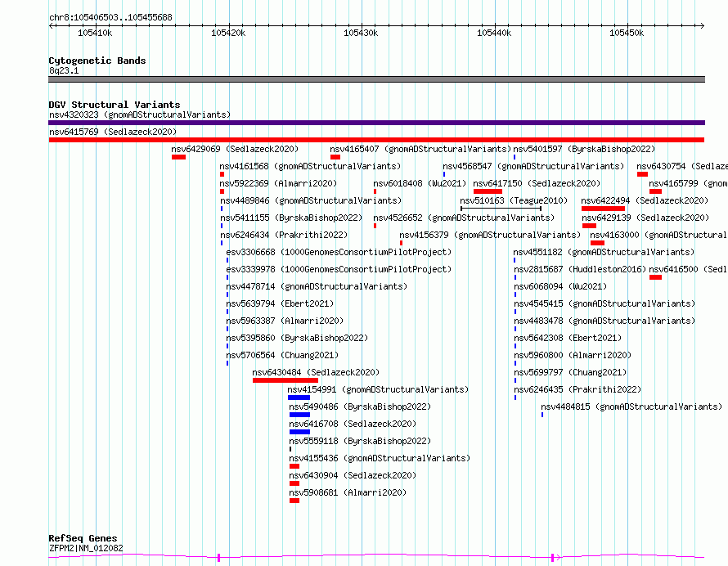This screenshot has height=566, width=728.
Task: Select nsv4156379 (gnomADStructuralVariants) label
Action: [490, 235]
